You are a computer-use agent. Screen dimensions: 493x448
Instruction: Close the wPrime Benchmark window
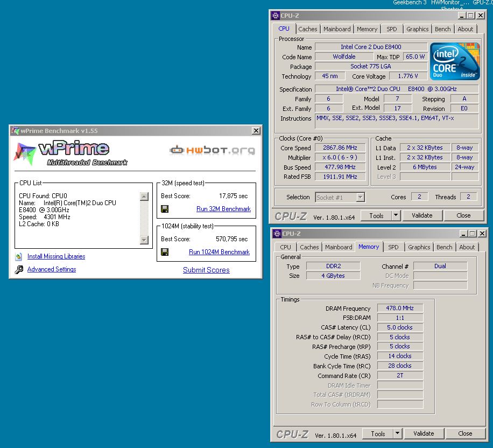pos(256,130)
